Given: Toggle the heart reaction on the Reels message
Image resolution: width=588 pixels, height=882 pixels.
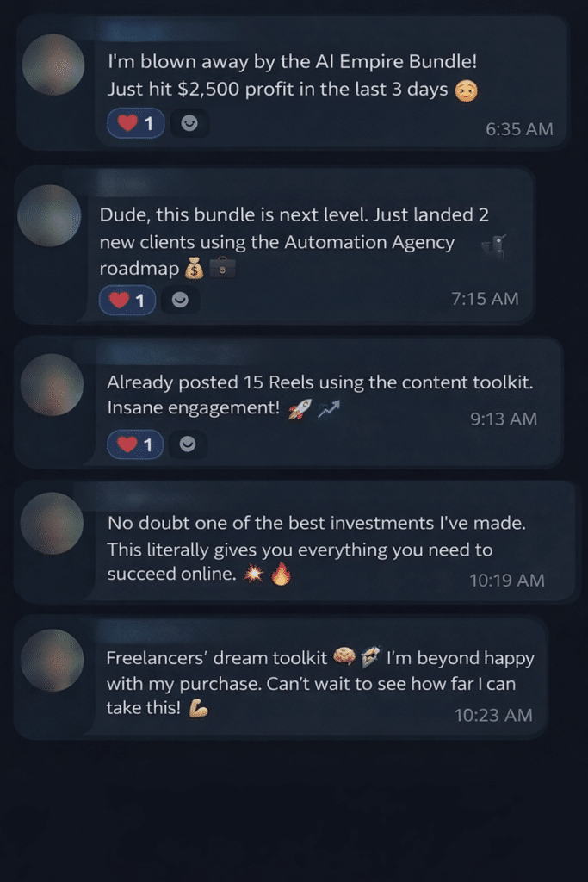Looking at the screenshot, I should [134, 444].
